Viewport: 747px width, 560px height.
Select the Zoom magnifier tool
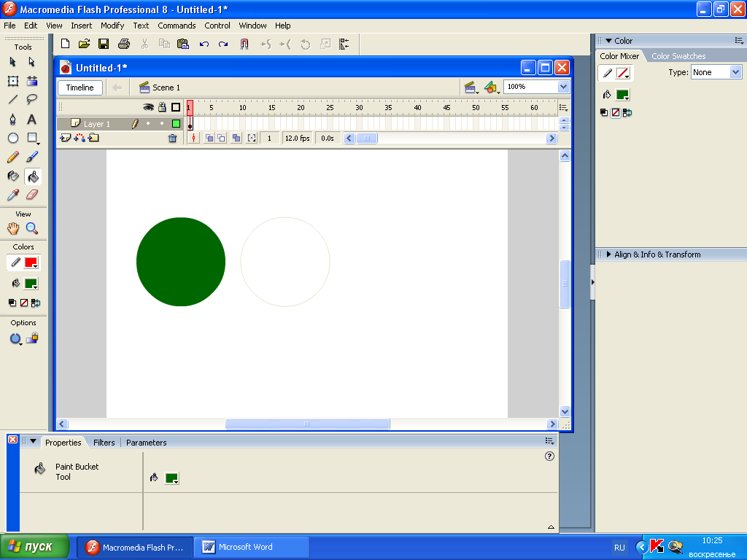pyautogui.click(x=32, y=228)
